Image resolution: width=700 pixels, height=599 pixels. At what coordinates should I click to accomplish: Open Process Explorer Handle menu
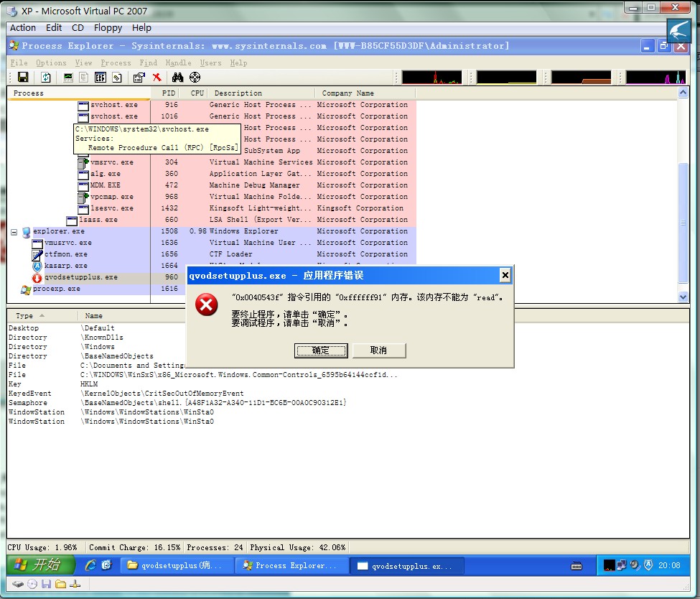pyautogui.click(x=178, y=63)
